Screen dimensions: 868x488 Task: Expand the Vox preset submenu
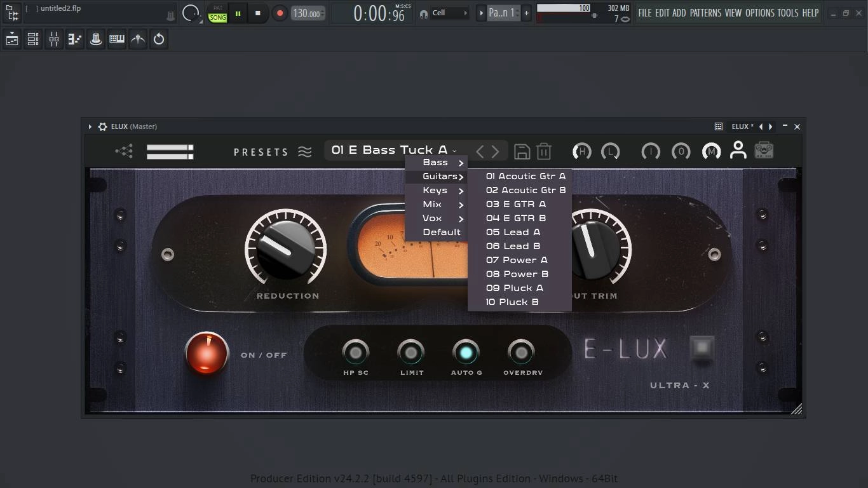coord(437,219)
